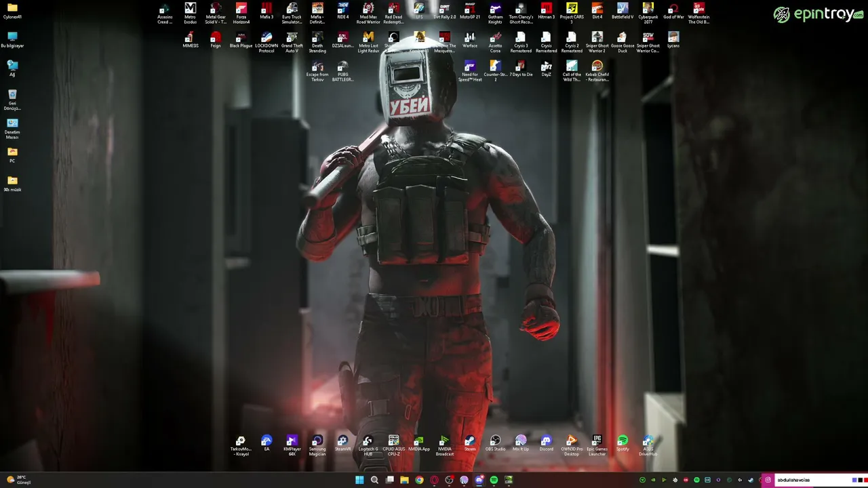Open the Logitech G HUB shortcut
Screen dimensions: 868x488
click(x=368, y=445)
